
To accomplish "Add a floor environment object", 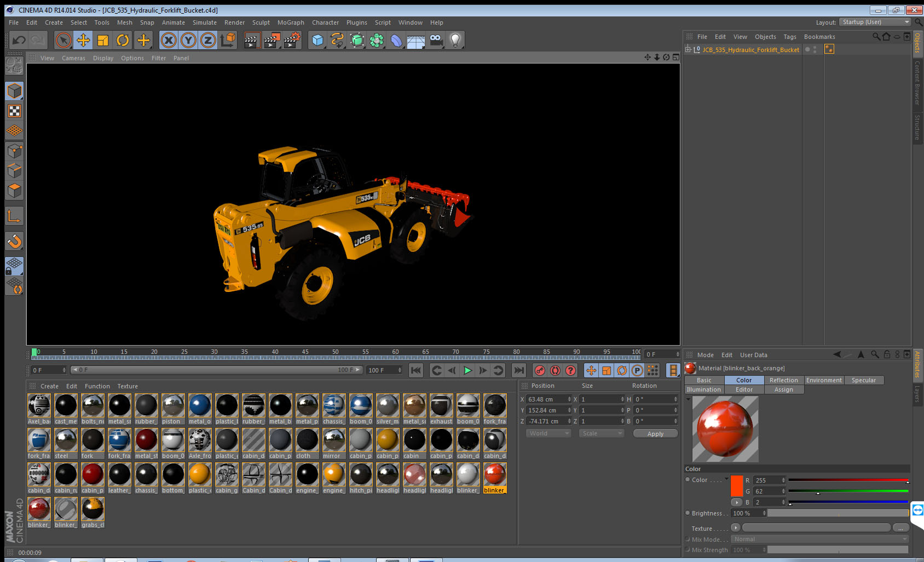I will coord(416,40).
